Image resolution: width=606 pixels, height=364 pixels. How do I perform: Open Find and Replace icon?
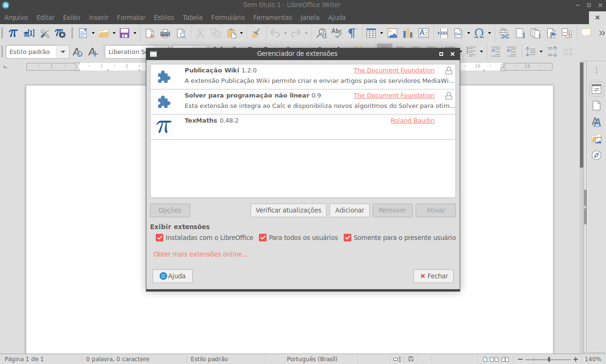tap(321, 33)
